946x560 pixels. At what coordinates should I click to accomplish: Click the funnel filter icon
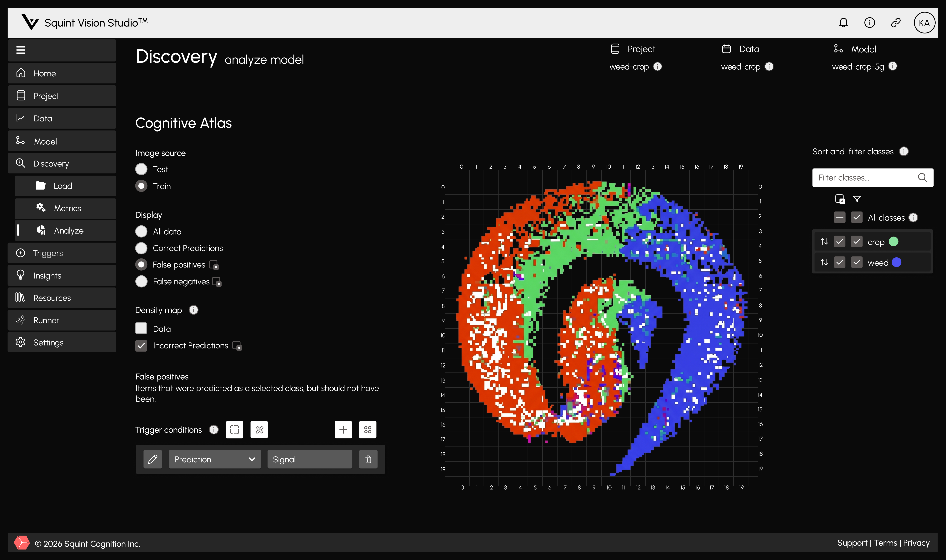pos(857,199)
